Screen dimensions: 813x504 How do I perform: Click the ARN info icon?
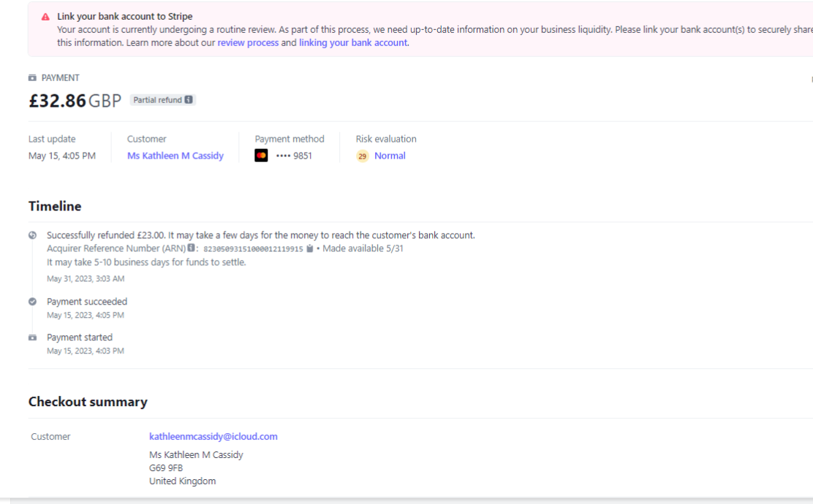point(191,249)
